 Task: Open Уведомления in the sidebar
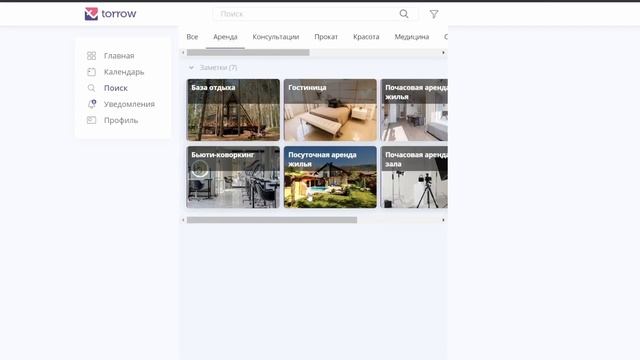click(129, 104)
